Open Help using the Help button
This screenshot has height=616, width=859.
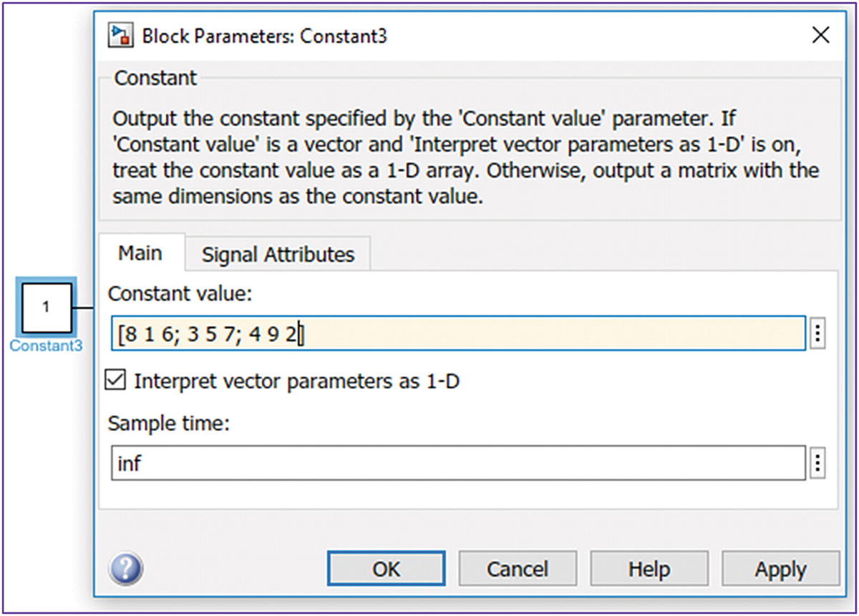point(649,569)
